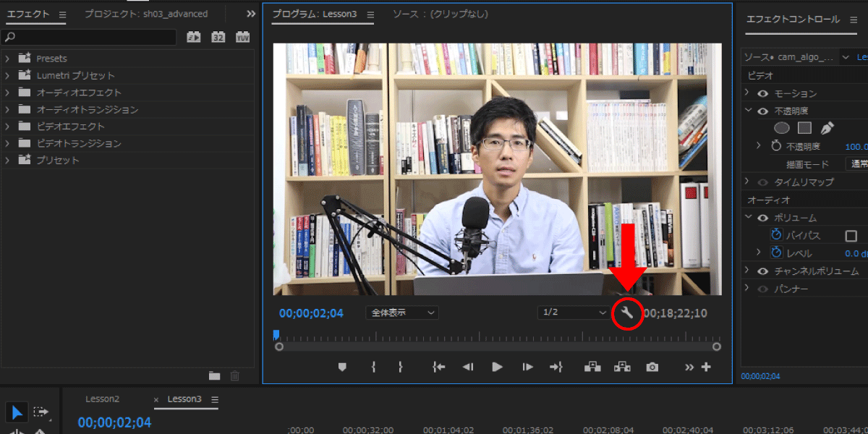The height and width of the screenshot is (434, 868).
Task: Expand the Presets folder
Action: 7,59
